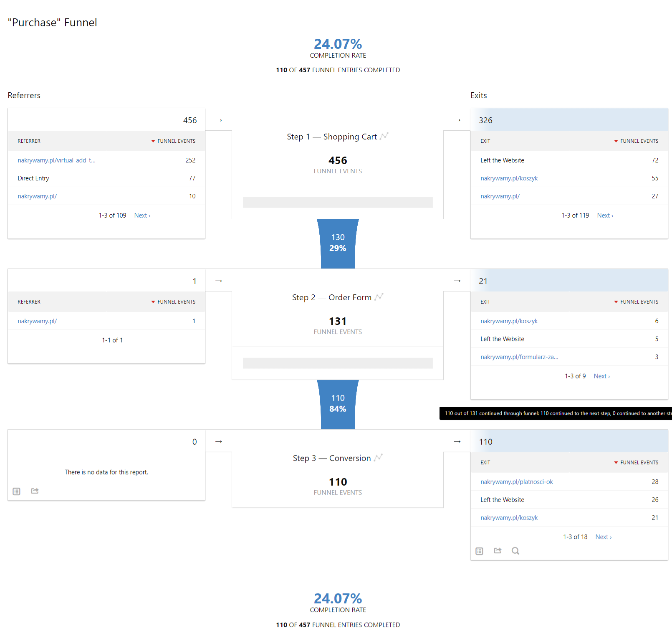This screenshot has width=672, height=636.
Task: Open search icon in Step 3 exits panel
Action: (515, 551)
